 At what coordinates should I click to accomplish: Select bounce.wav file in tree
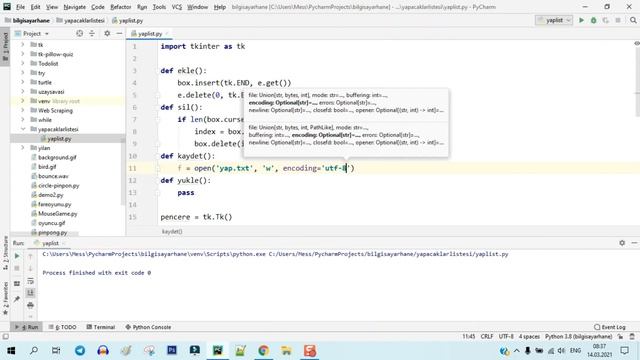point(53,176)
